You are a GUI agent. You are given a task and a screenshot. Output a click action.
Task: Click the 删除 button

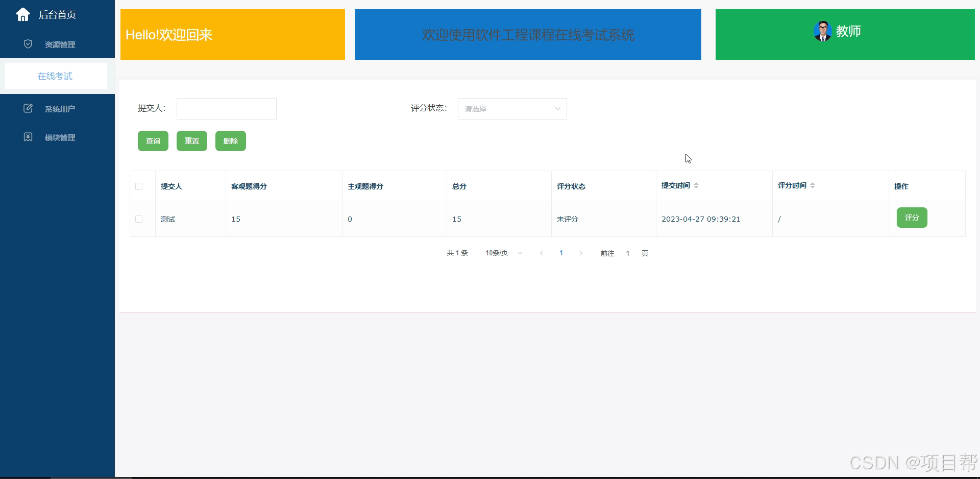pos(231,141)
